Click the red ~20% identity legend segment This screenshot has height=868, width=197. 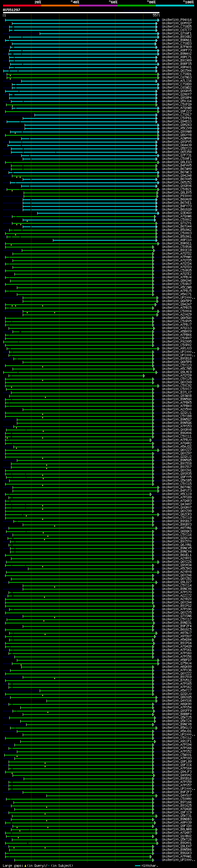click(22, 6)
